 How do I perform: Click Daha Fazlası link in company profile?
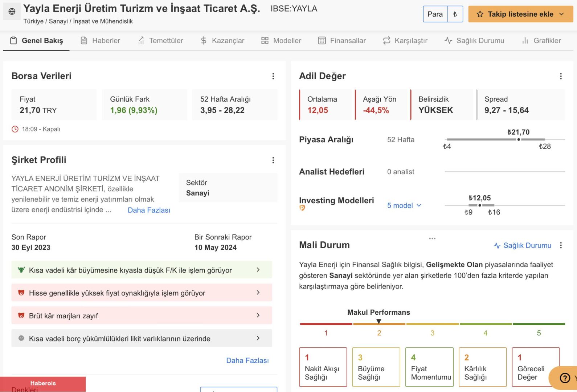[x=149, y=210]
